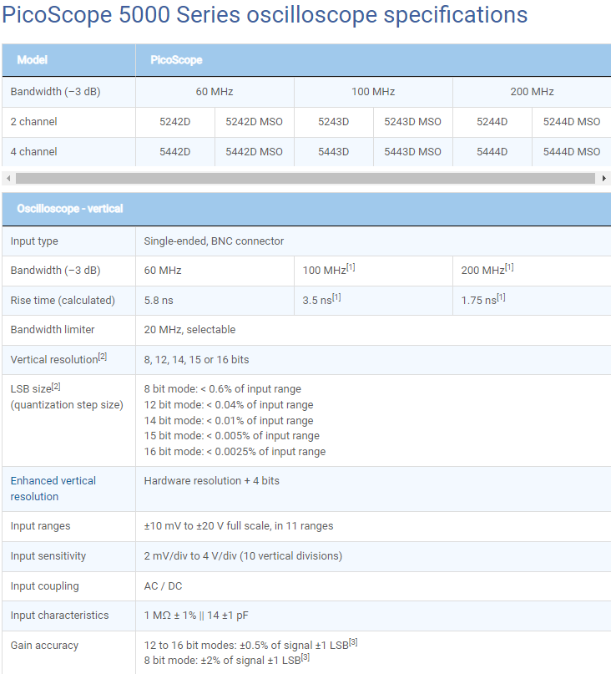This screenshot has height=674, width=616.
Task: Click footnote [1] next to 3.5 ns
Action: click(336, 297)
